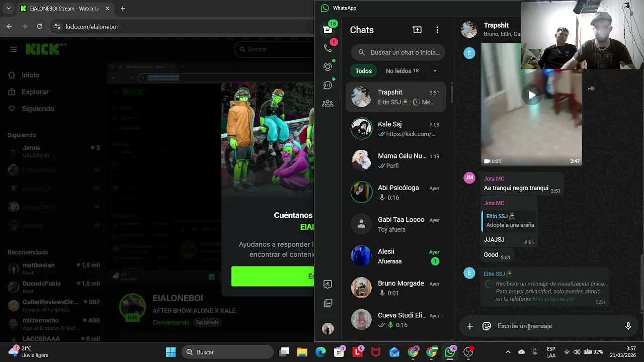Open WhatsApp from the taskbar

[450, 352]
